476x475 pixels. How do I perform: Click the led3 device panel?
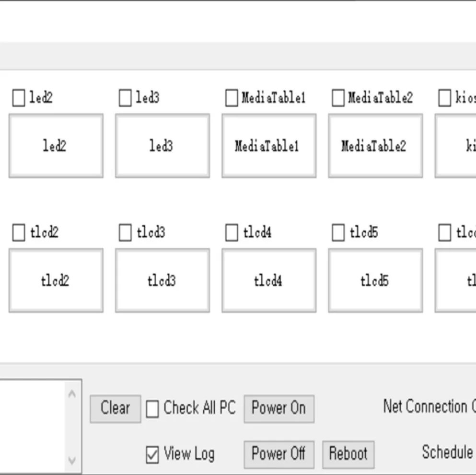point(163,146)
